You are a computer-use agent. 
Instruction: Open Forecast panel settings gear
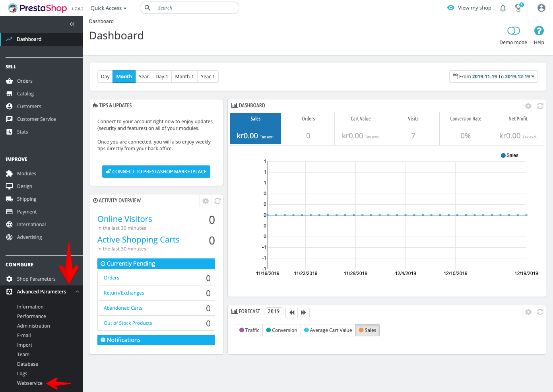[528, 312]
